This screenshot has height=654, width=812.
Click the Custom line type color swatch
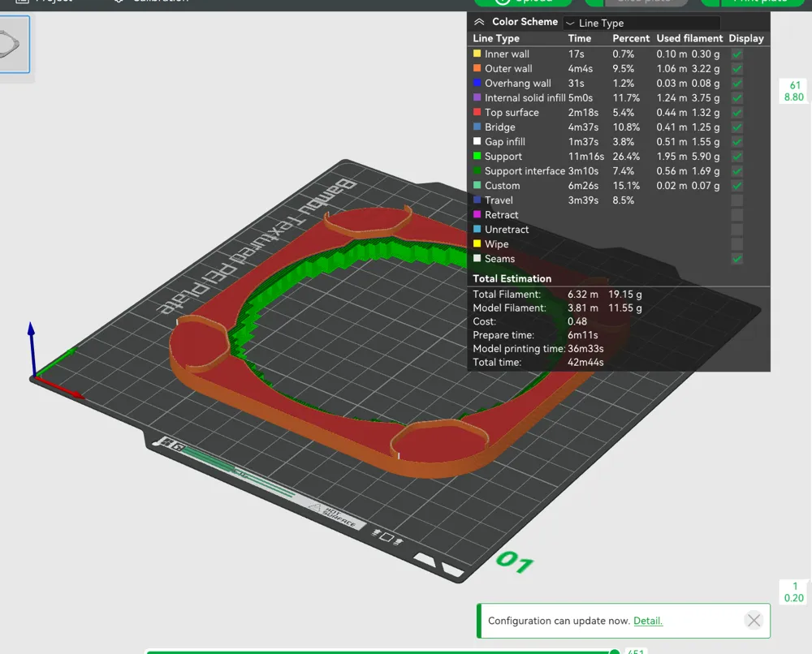pyautogui.click(x=477, y=186)
